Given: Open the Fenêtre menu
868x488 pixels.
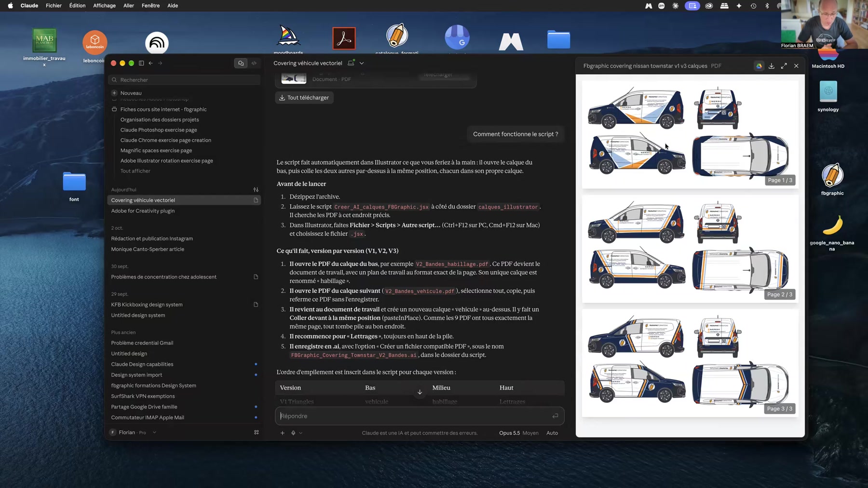Looking at the screenshot, I should [150, 6].
